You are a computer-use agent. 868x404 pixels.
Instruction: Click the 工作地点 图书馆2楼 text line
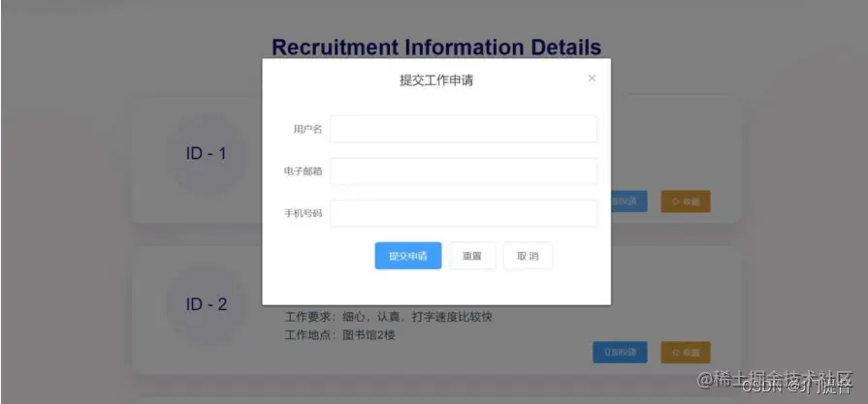(x=339, y=335)
